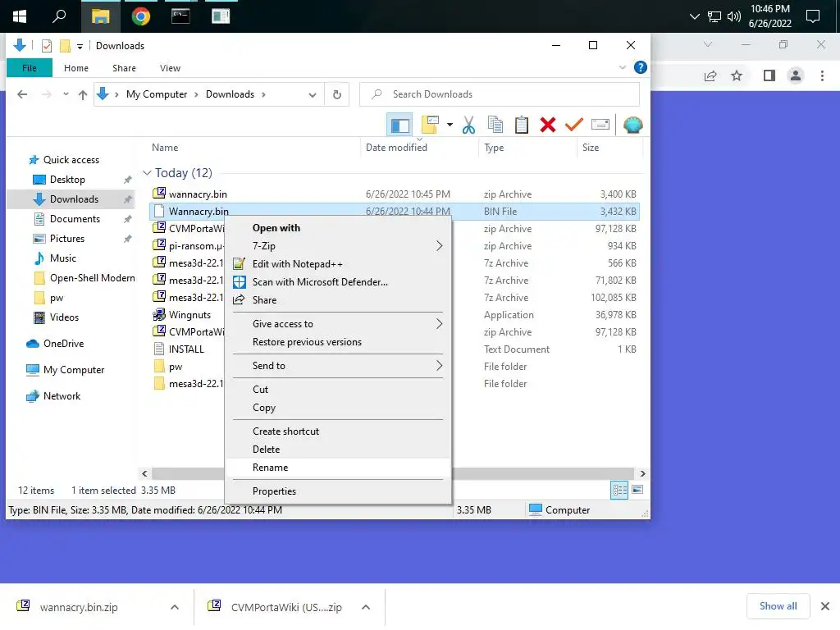
Task: Open the View ribbon tab
Action: pyautogui.click(x=170, y=68)
